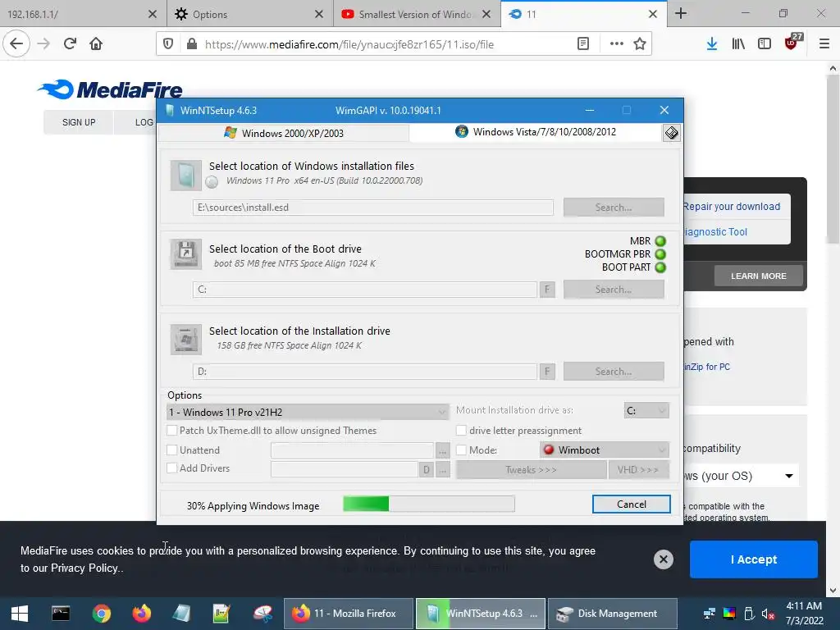This screenshot has height=630, width=840.
Task: Click the Installation drive D: field
Action: pos(365,372)
